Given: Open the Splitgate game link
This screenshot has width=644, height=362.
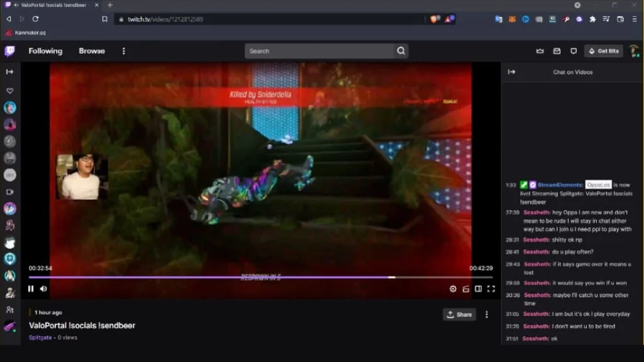Looking at the screenshot, I should point(40,337).
